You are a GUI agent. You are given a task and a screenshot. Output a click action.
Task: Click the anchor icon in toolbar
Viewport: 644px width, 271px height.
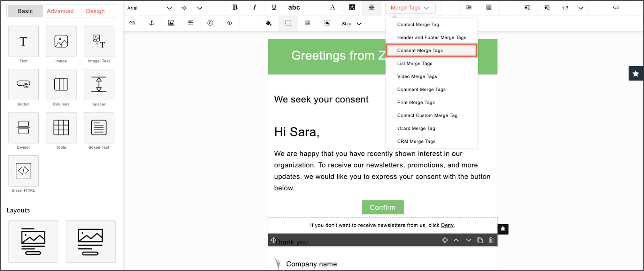pyautogui.click(x=152, y=23)
